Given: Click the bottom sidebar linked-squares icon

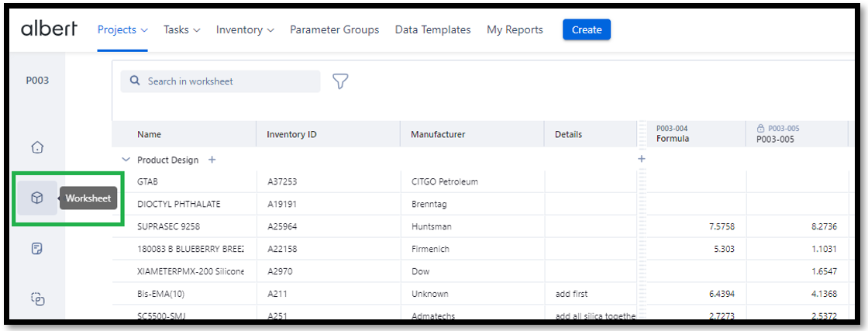Looking at the screenshot, I should click(36, 298).
